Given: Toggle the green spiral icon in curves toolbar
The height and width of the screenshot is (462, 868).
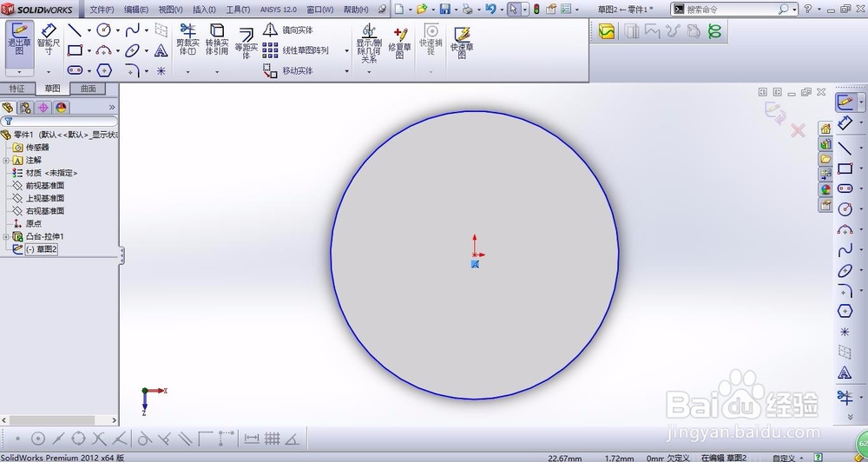Looking at the screenshot, I should [x=714, y=31].
